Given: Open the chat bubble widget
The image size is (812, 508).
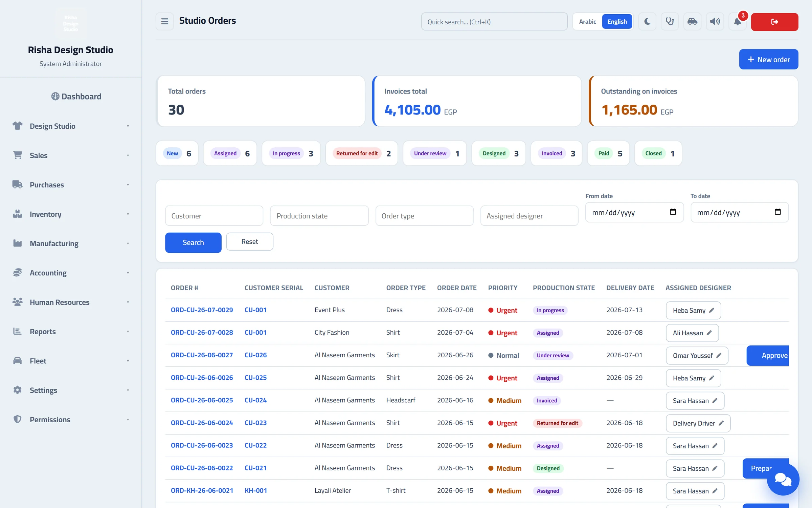Looking at the screenshot, I should tap(783, 479).
